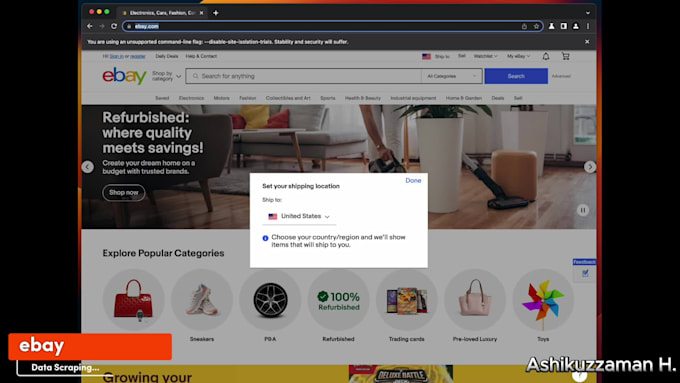
Task: Bookmark page with star icon
Action: coord(536,26)
